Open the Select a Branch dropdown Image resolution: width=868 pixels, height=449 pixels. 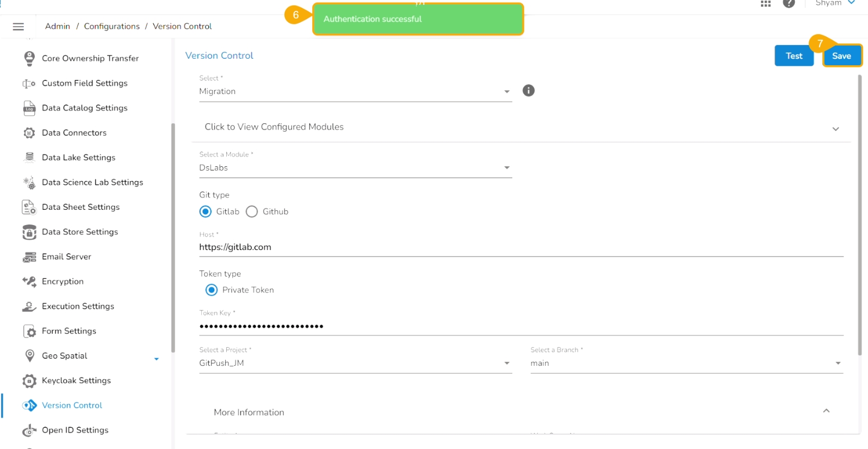686,364
